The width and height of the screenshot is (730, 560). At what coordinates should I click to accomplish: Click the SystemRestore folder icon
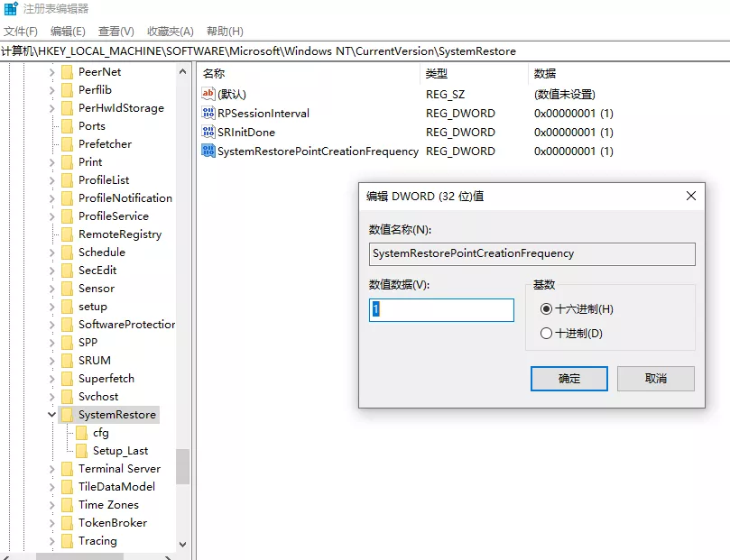tap(67, 415)
